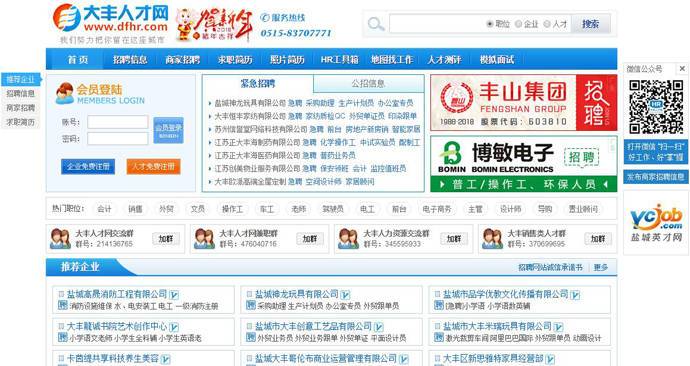Open the ycjob 盐城英才网 logo
The image size is (690, 366).
tap(656, 223)
